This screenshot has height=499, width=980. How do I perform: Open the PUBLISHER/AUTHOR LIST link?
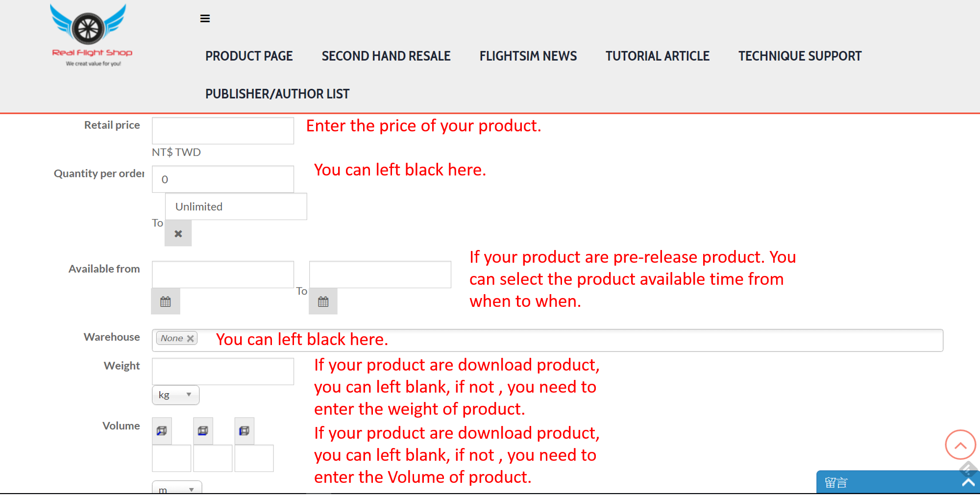pos(277,94)
